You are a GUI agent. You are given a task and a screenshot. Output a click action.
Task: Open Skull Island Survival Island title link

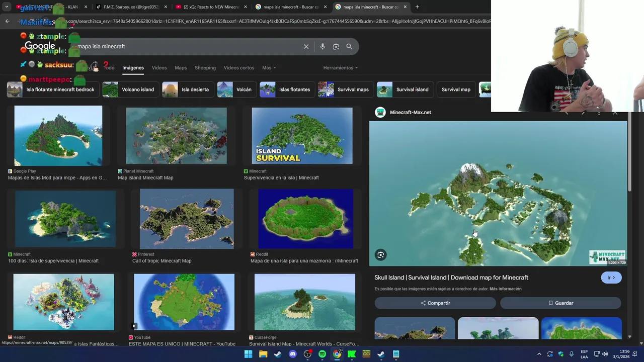(x=451, y=278)
